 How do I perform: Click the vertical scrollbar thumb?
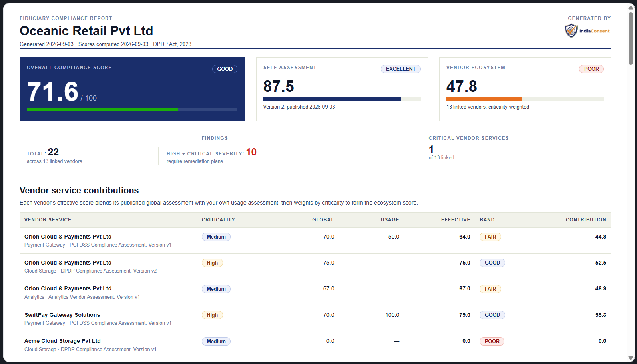point(631,38)
